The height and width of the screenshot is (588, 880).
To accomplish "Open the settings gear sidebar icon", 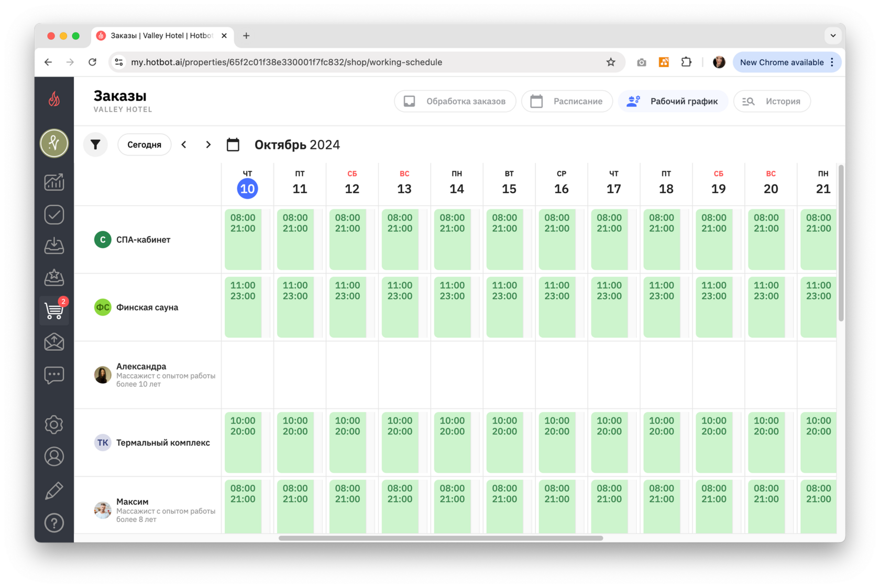I will (x=54, y=425).
